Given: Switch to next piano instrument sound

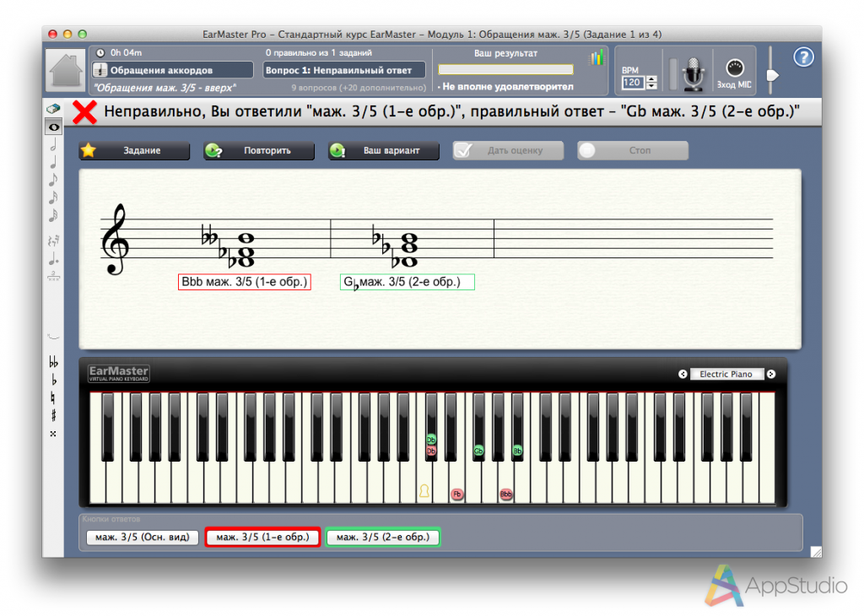Looking at the screenshot, I should 771,374.
